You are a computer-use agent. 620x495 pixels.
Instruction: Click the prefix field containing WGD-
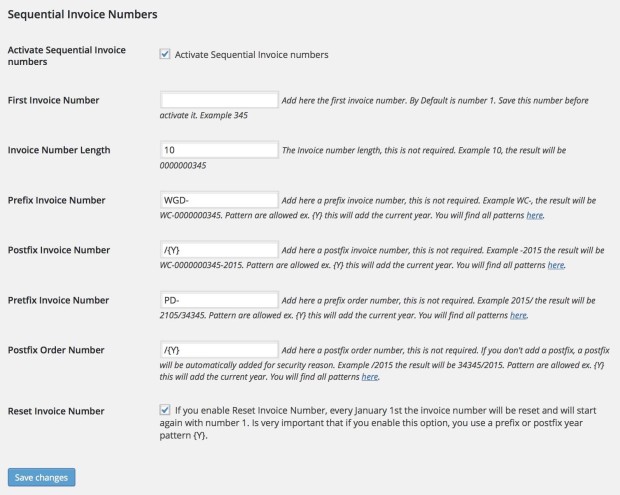219,200
